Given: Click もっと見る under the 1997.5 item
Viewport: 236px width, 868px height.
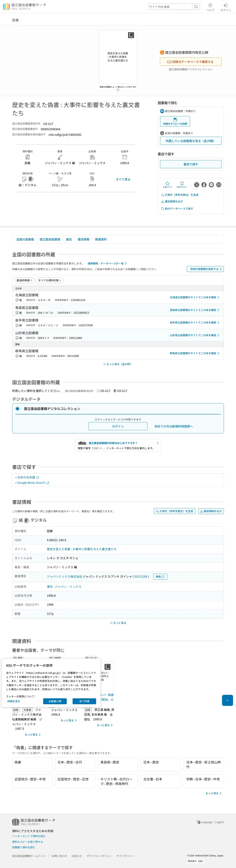Looking at the screenshot, I should tap(33, 735).
